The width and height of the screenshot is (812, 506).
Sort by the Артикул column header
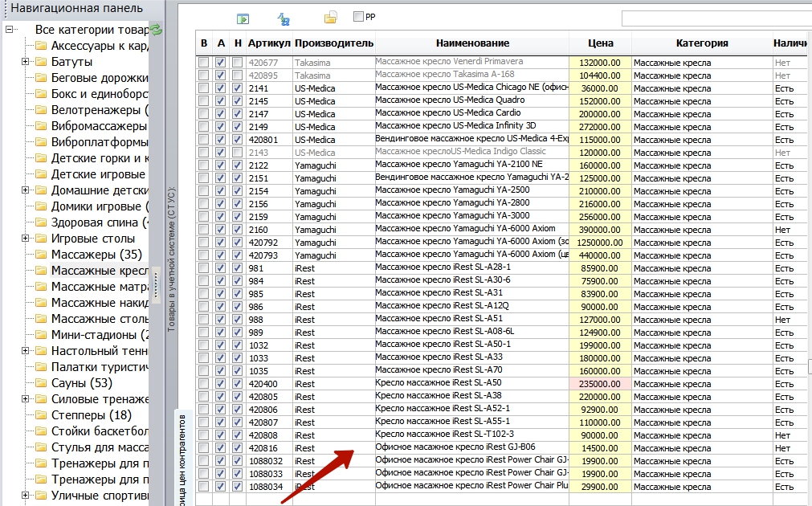[x=269, y=43]
